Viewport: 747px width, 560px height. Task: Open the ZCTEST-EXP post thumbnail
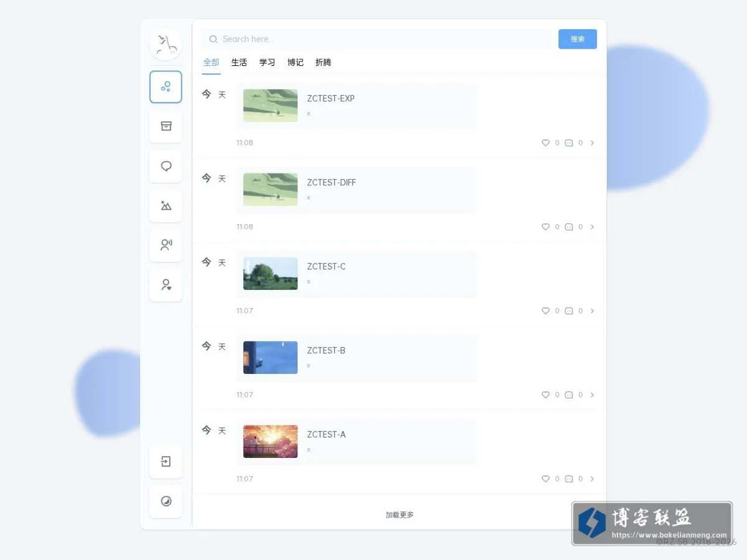point(270,106)
